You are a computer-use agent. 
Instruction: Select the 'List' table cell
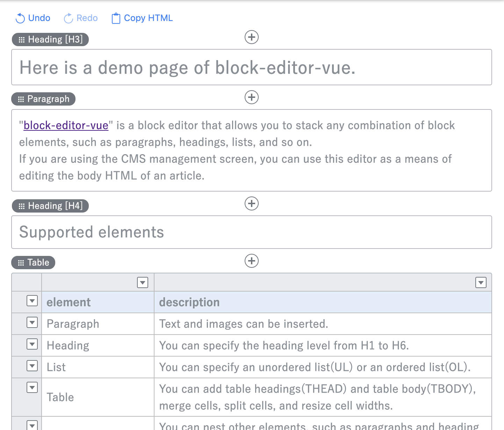(98, 367)
